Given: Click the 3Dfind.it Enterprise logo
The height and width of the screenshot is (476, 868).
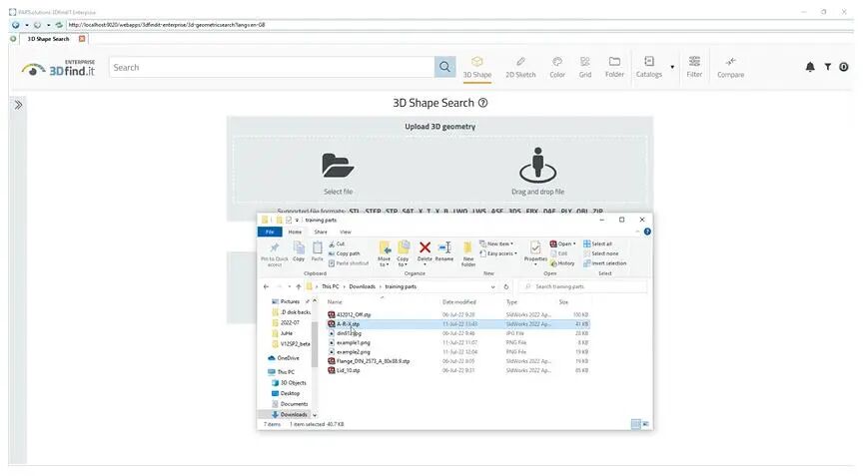Looking at the screenshot, I should click(x=59, y=68).
